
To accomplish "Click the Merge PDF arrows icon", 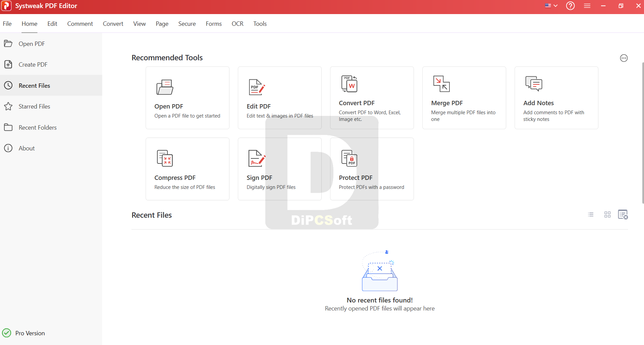I will (441, 84).
